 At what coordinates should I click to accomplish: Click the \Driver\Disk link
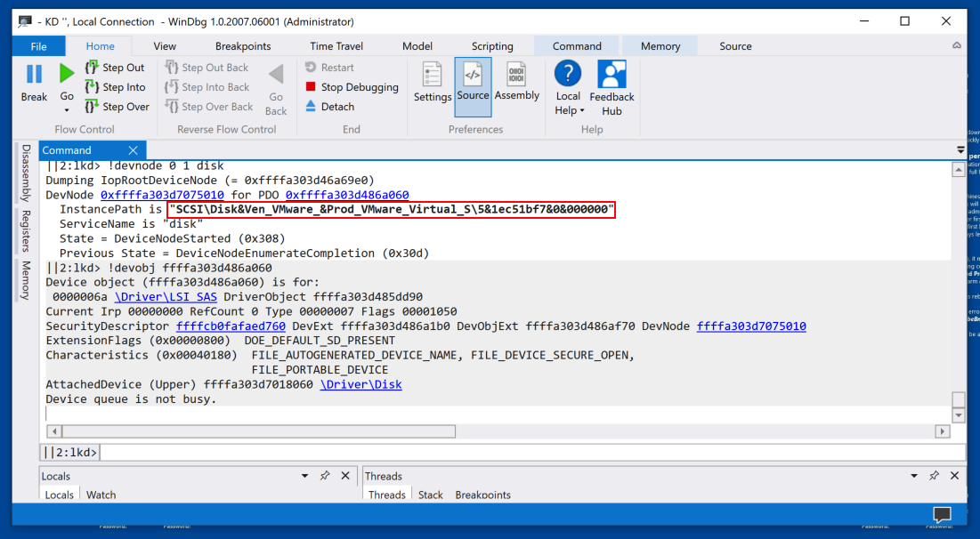[x=360, y=385]
